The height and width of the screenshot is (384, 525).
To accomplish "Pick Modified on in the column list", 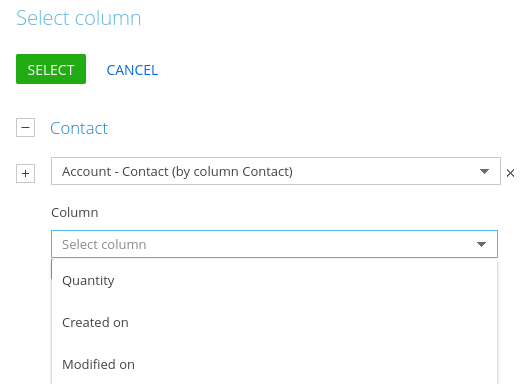I will pos(98,365).
